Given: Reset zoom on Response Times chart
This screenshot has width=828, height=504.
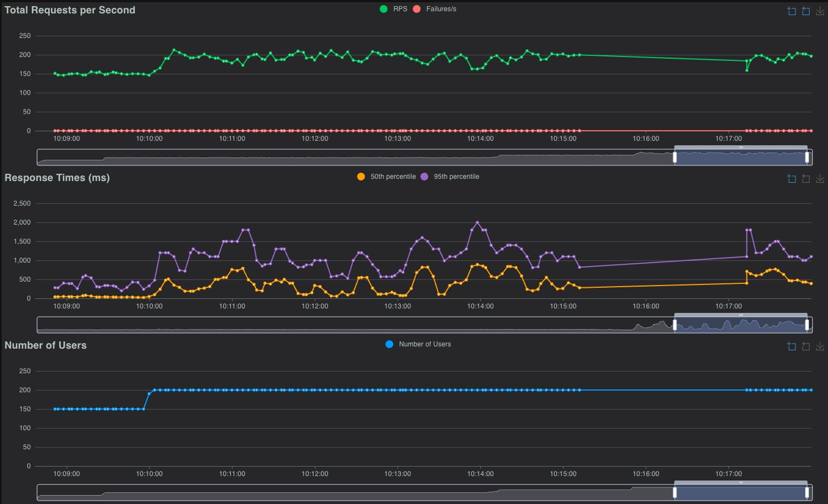Looking at the screenshot, I should pyautogui.click(x=806, y=179).
